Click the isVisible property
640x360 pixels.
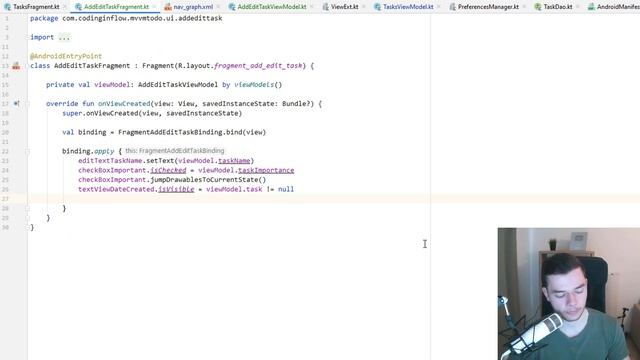pyautogui.click(x=176, y=189)
